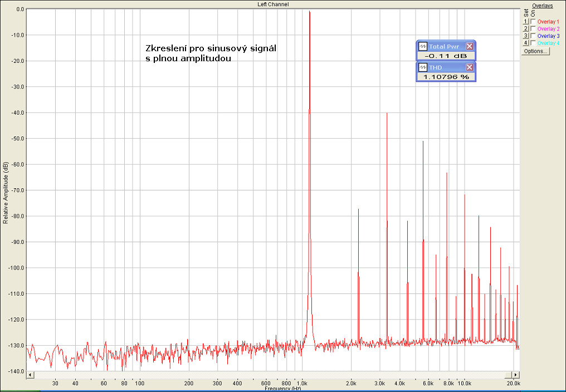Click the Relative Amplitude (dB) axis label
The width and height of the screenshot is (566, 392).
pos(6,193)
